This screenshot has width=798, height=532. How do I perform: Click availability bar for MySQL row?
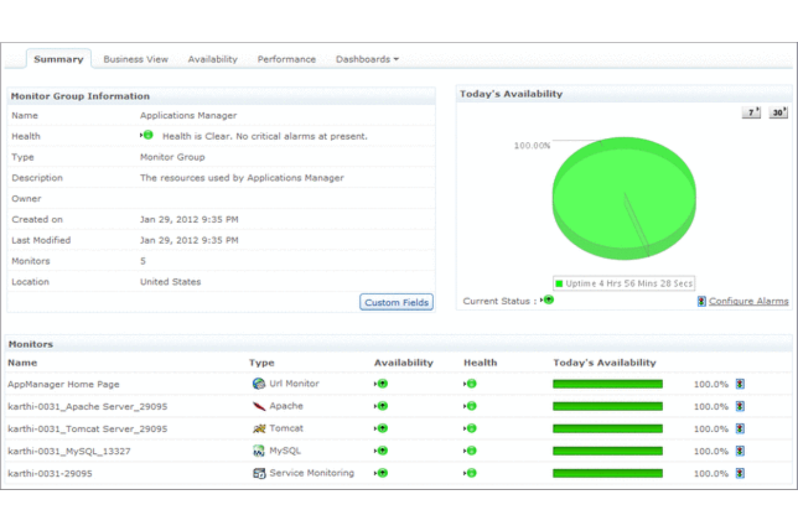pyautogui.click(x=608, y=451)
